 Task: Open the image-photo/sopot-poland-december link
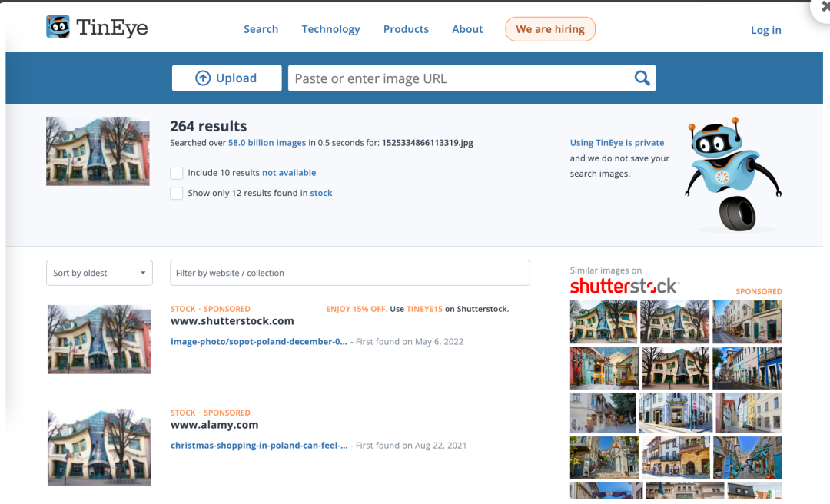point(259,341)
